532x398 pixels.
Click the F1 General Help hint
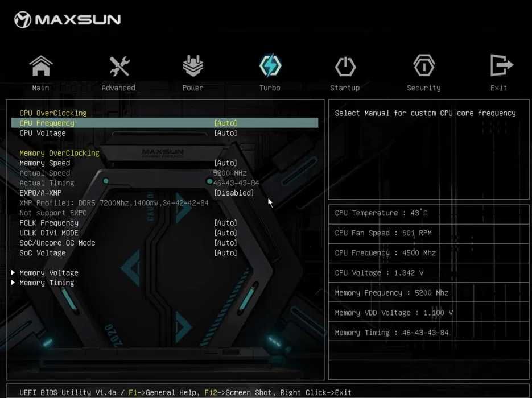point(163,392)
